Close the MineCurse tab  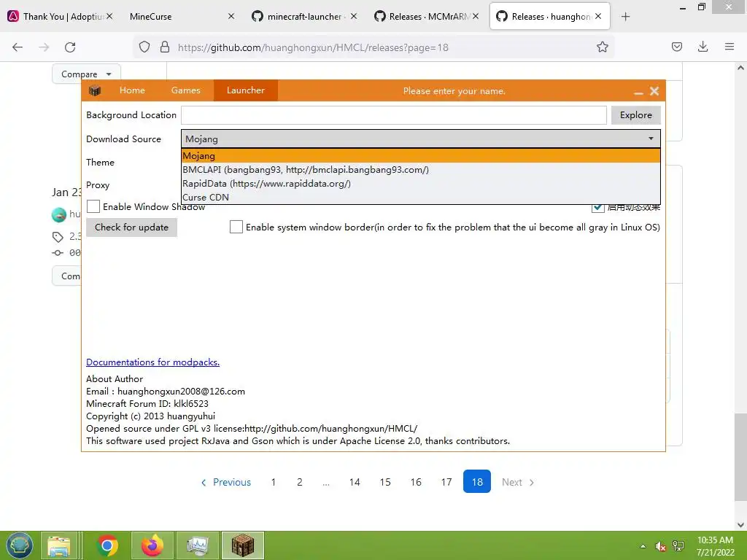pyautogui.click(x=231, y=16)
